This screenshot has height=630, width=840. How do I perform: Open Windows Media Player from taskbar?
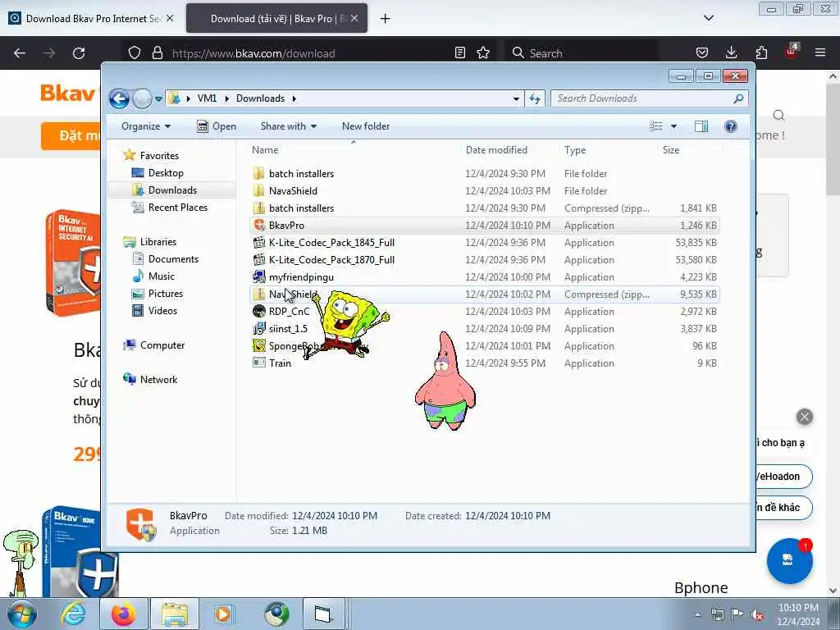223,614
